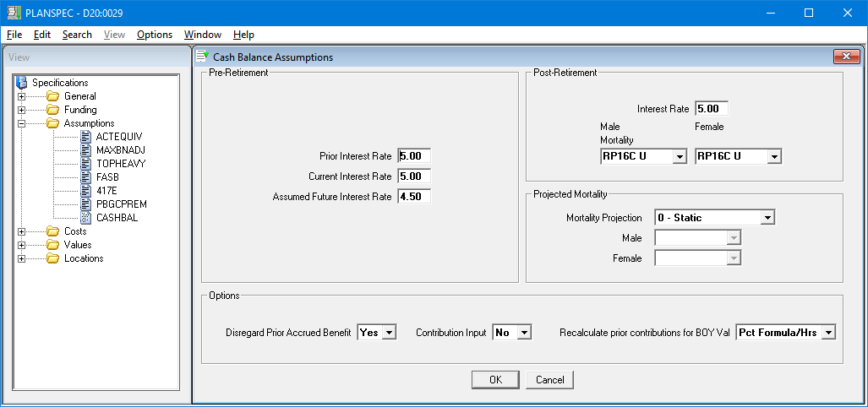Click the TOPHEAVY document icon
868x407 pixels.
point(86,164)
